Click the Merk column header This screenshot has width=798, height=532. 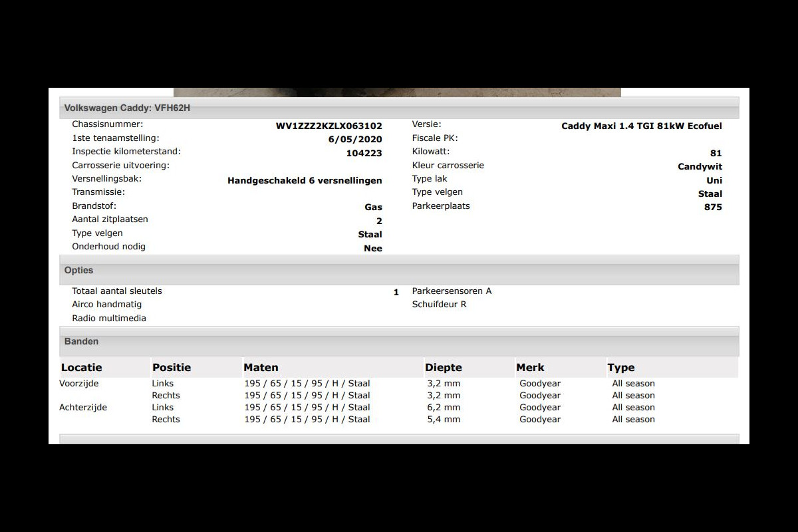pos(530,368)
